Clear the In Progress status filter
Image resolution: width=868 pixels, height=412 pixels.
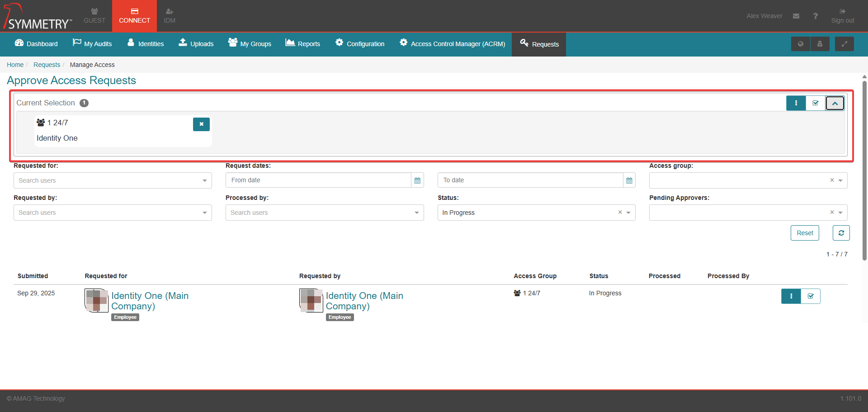(x=620, y=213)
